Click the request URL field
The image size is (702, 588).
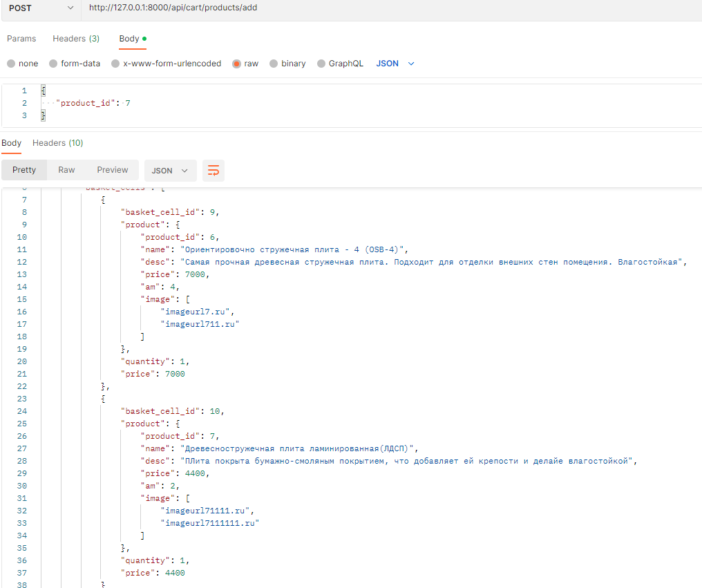pos(387,8)
